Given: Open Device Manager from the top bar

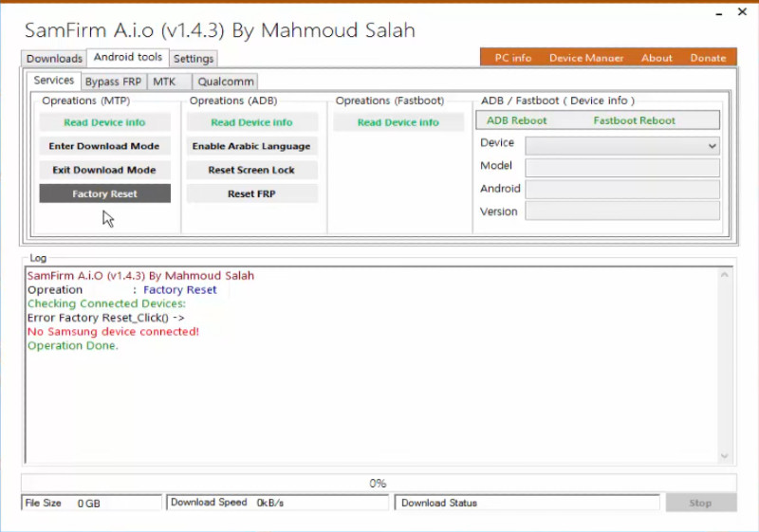Looking at the screenshot, I should click(x=588, y=58).
